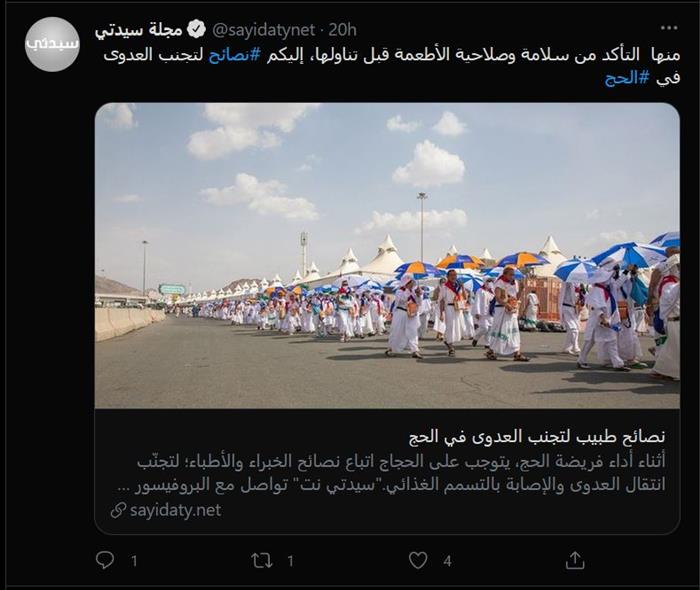Like the tweet with the heart icon
The height and width of the screenshot is (590, 700).
[418, 561]
